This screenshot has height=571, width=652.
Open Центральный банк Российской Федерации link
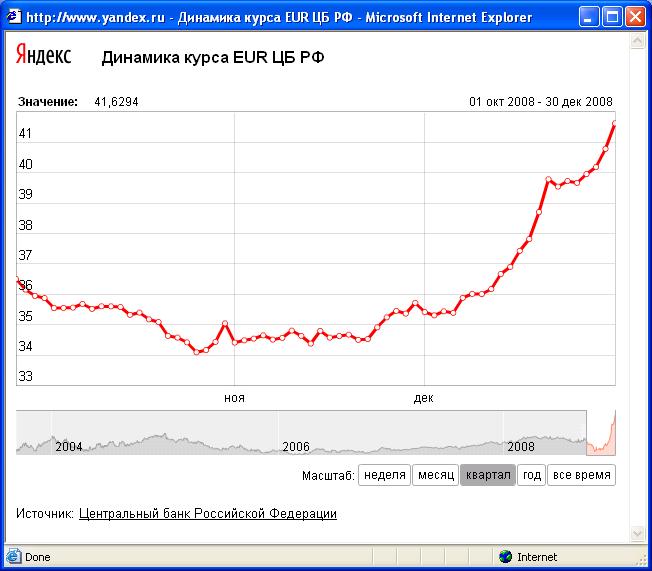207,514
